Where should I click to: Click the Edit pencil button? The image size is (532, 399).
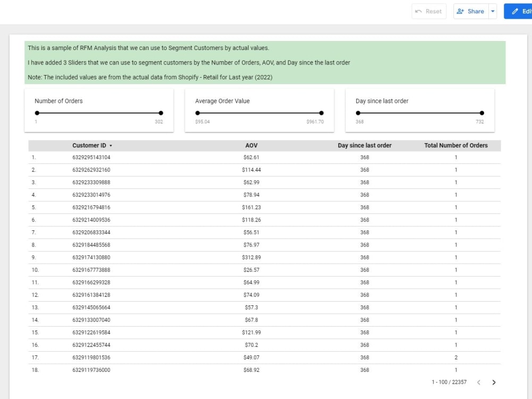coord(518,11)
